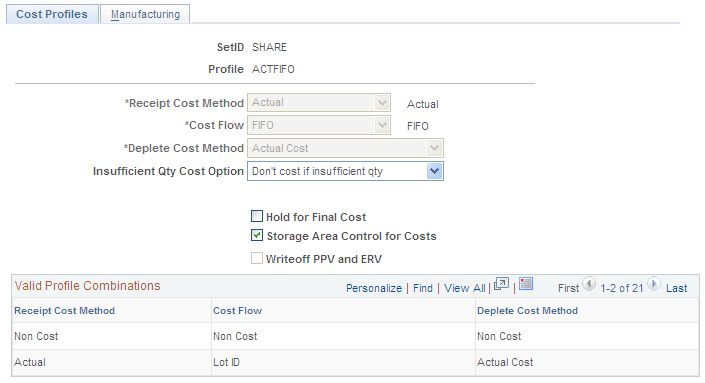
Task: Select Non Cost cell in Receipt Cost Method column
Action: tap(36, 336)
